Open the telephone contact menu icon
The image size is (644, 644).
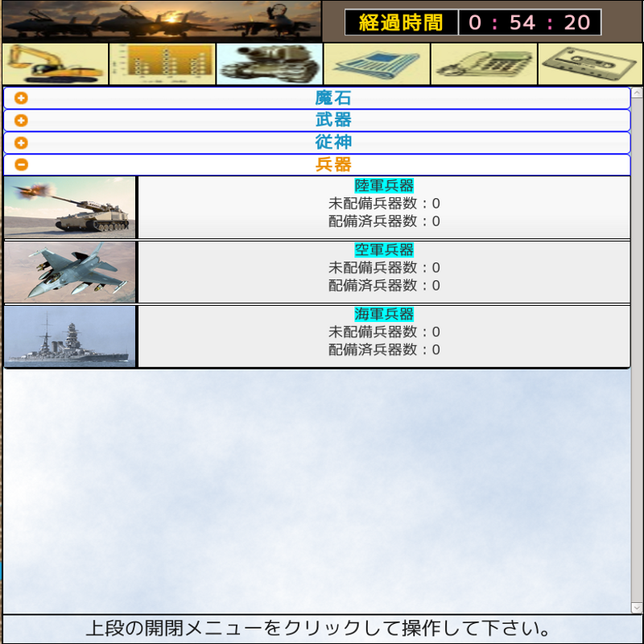point(484,64)
